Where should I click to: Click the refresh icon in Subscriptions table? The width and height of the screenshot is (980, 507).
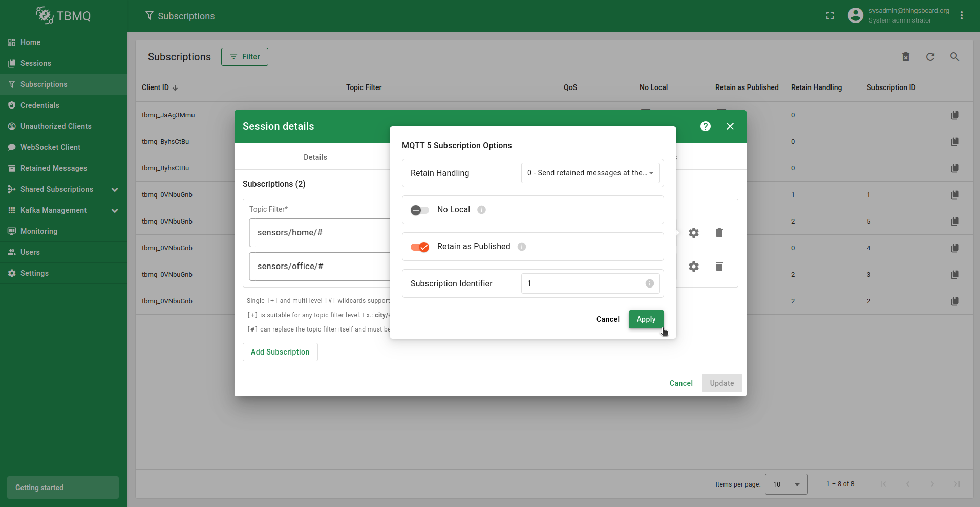(930, 57)
